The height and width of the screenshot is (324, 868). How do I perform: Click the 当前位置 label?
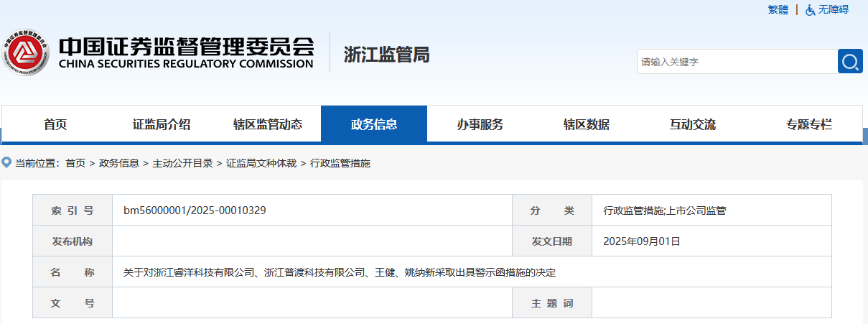point(37,164)
